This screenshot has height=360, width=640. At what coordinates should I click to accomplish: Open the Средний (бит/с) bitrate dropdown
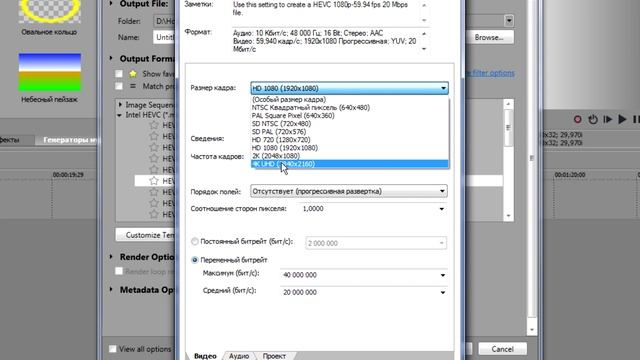(442, 292)
